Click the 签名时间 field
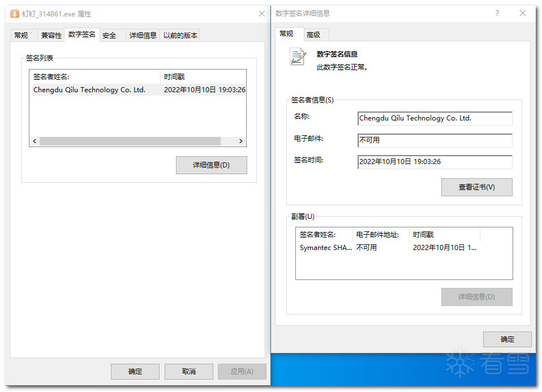The width and height of the screenshot is (542, 392). click(x=435, y=162)
